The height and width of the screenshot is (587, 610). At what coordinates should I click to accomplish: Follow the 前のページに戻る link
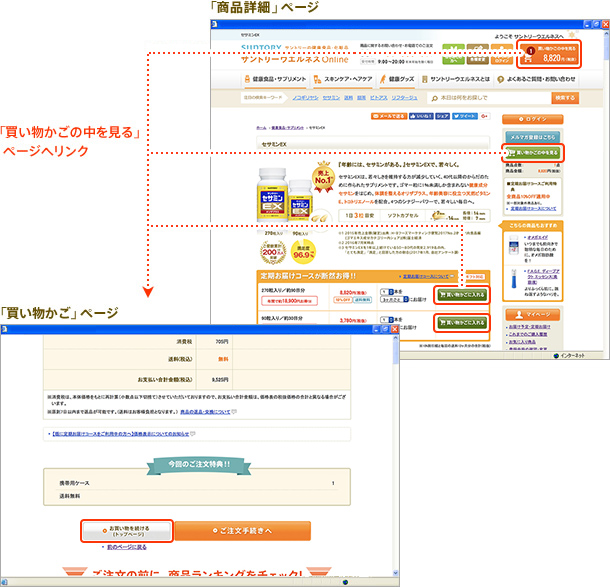click(x=127, y=547)
